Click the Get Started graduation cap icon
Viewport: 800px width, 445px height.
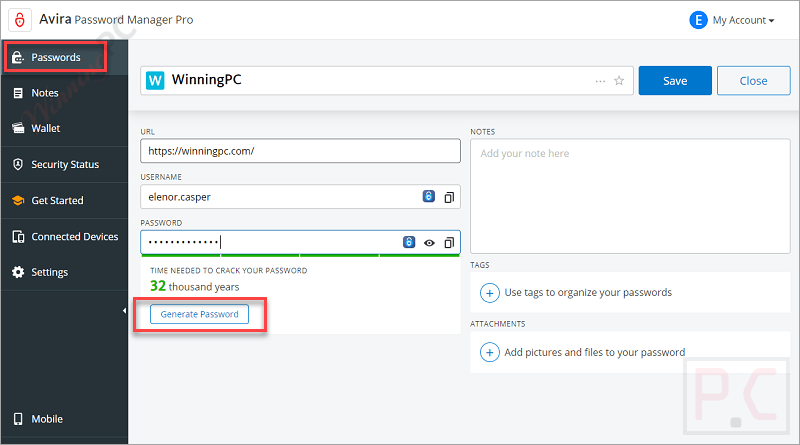click(18, 201)
